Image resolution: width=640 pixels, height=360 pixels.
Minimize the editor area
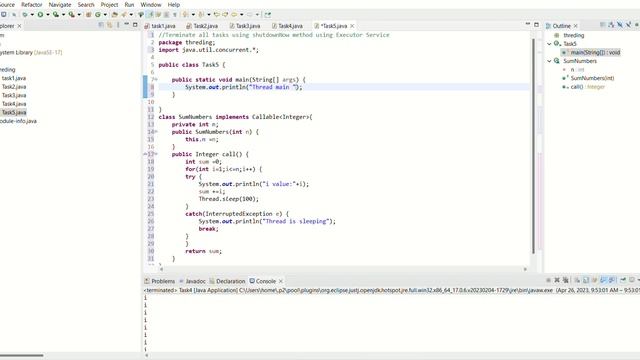[x=528, y=24]
